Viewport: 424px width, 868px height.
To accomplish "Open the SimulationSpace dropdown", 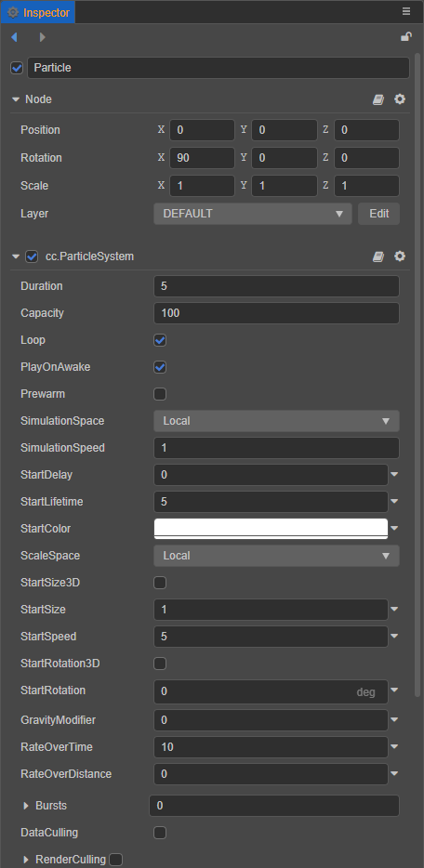I will pyautogui.click(x=276, y=421).
